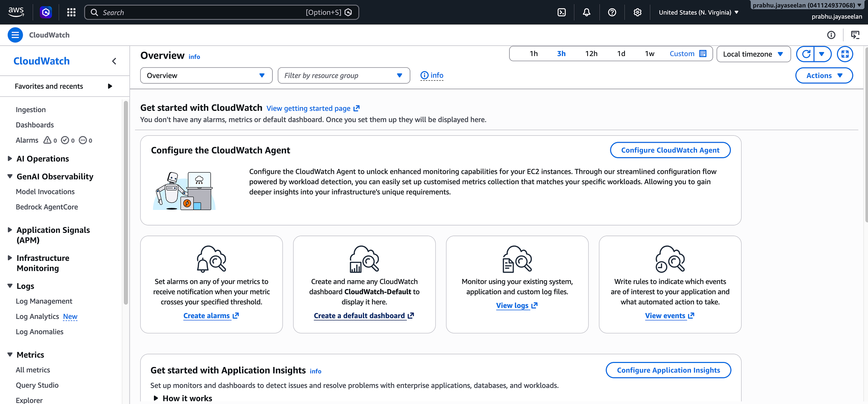
Task: Click the alarm bell cloud illustration
Action: click(x=211, y=259)
